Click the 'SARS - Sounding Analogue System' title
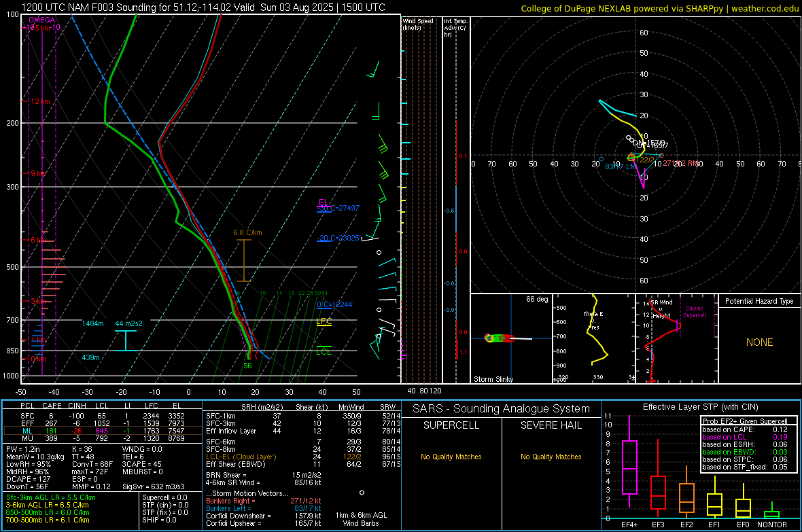The width and height of the screenshot is (802, 532). tap(502, 409)
